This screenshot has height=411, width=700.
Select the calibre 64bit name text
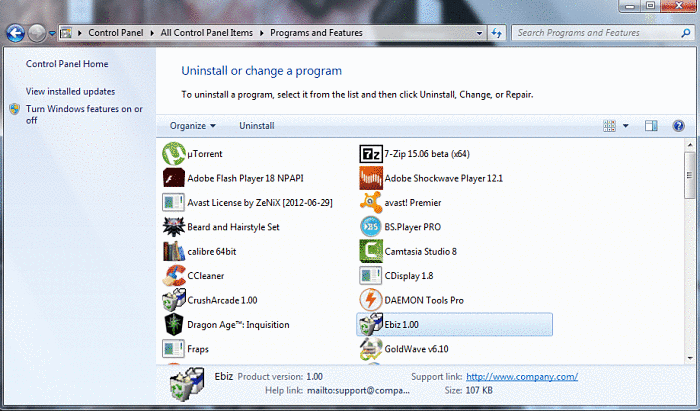pos(212,252)
